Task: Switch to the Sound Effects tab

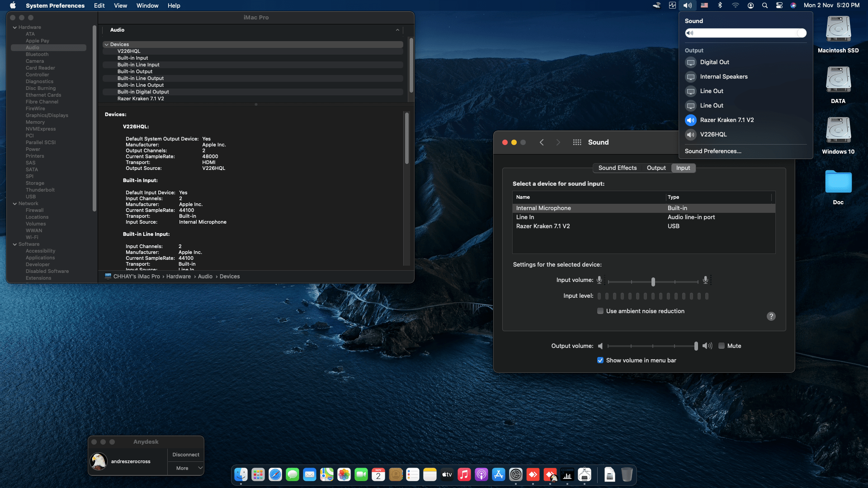Action: [617, 168]
